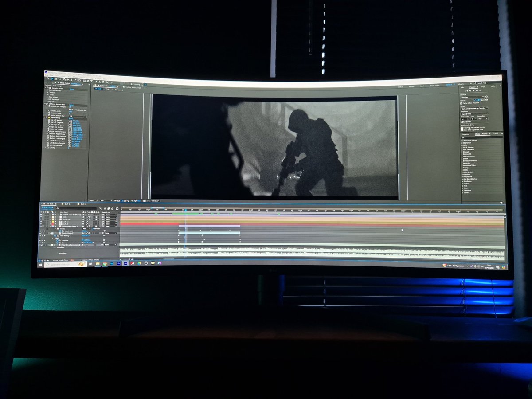Click the Home icon in the toolbar
The height and width of the screenshot is (399, 532).
point(47,78)
